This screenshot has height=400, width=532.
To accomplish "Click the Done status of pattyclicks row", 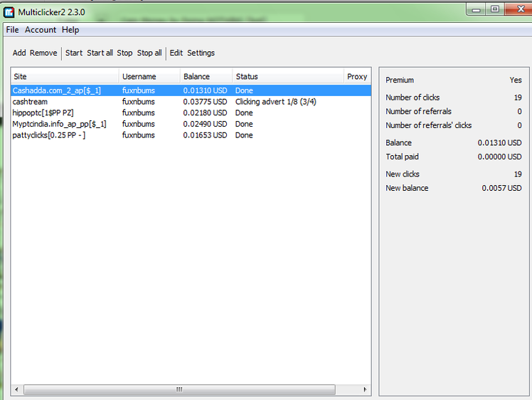I will coord(244,135).
